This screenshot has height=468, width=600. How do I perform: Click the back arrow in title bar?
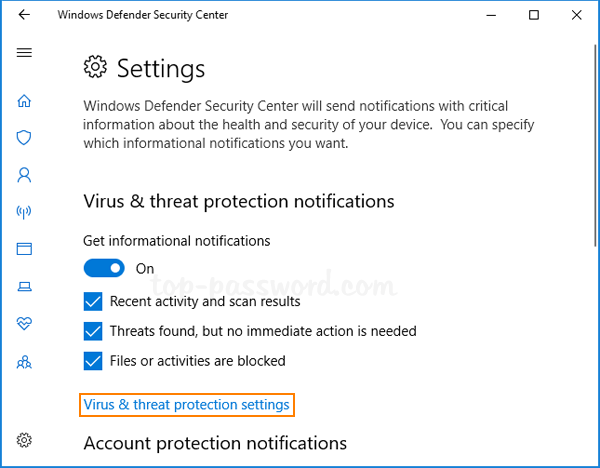coord(24,15)
